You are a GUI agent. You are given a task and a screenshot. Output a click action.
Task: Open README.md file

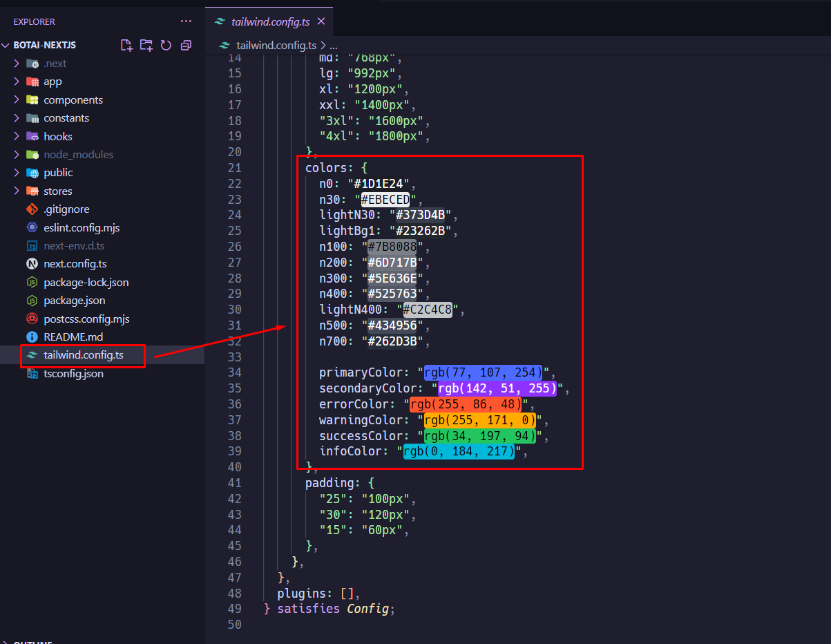coord(73,337)
